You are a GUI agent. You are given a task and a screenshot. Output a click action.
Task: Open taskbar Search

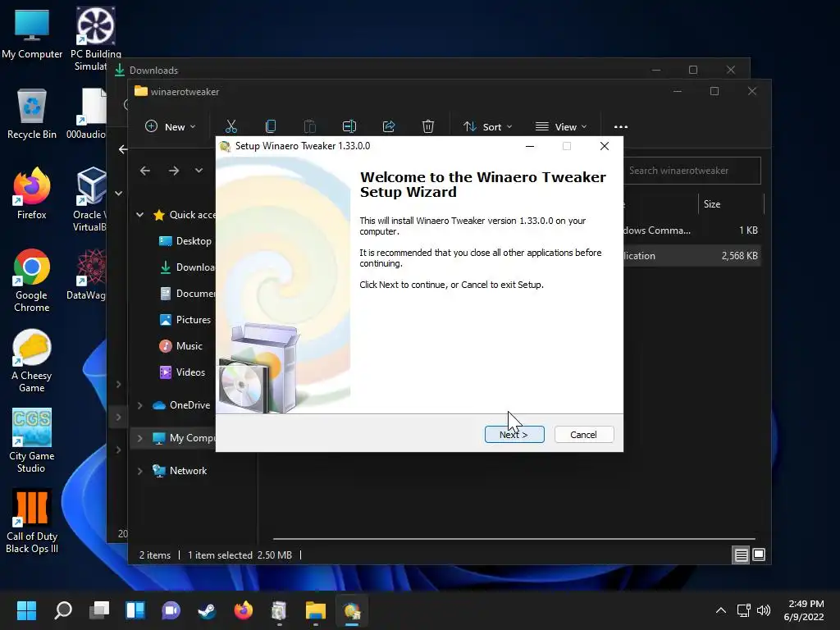click(x=63, y=610)
